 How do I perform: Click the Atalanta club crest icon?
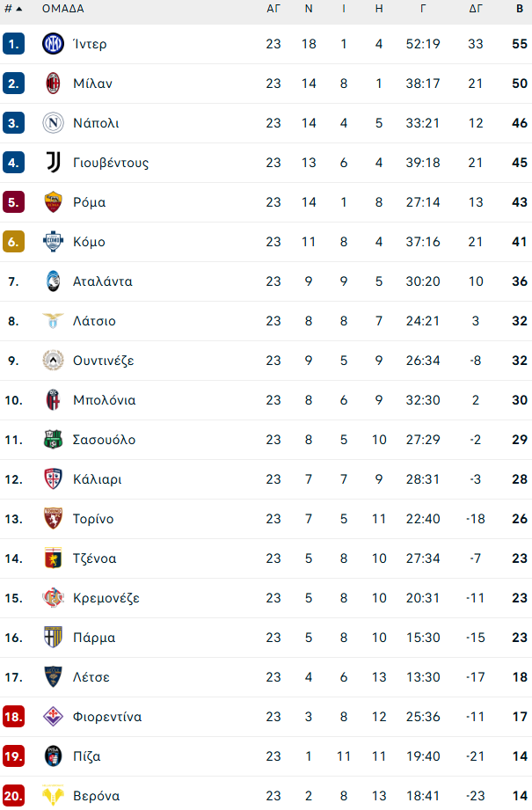(x=54, y=281)
